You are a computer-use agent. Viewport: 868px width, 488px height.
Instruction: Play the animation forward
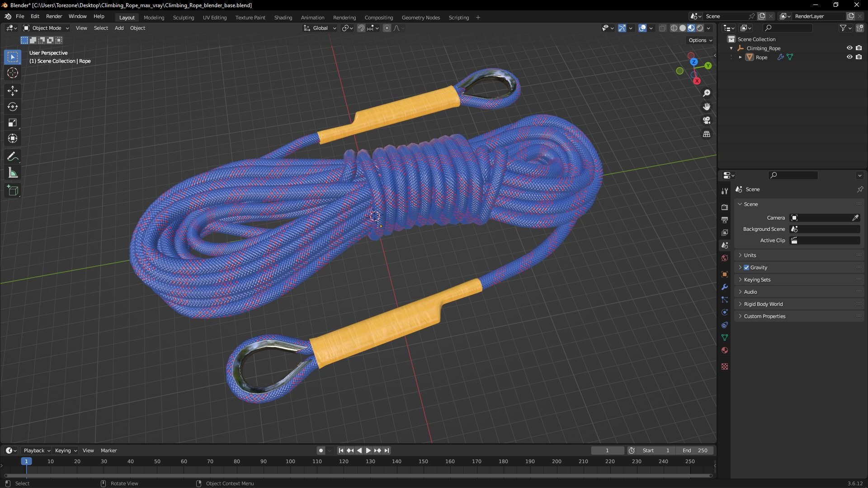coord(368,450)
